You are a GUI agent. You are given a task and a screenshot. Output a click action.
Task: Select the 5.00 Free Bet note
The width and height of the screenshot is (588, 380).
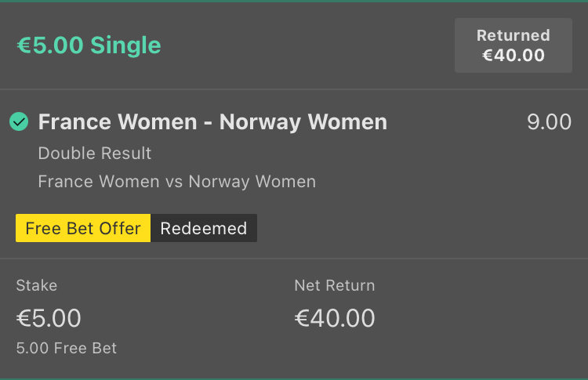tap(67, 348)
